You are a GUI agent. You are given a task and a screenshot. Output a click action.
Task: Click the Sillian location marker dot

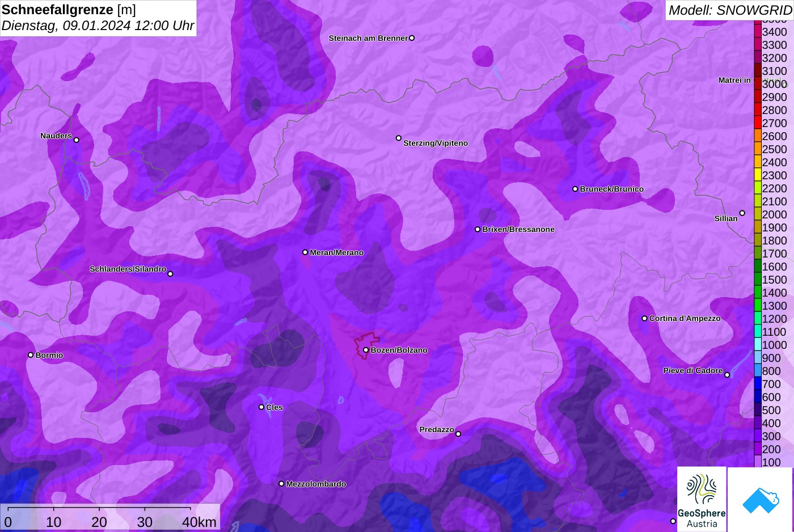coord(742,213)
